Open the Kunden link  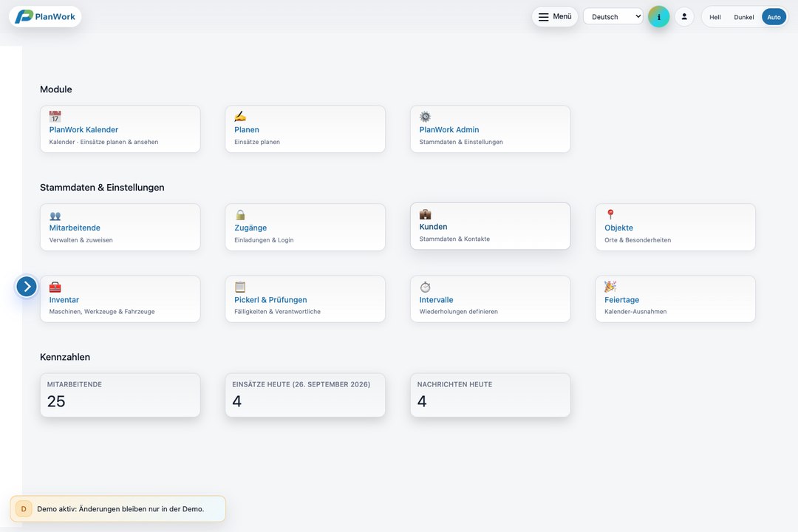pyautogui.click(x=433, y=227)
